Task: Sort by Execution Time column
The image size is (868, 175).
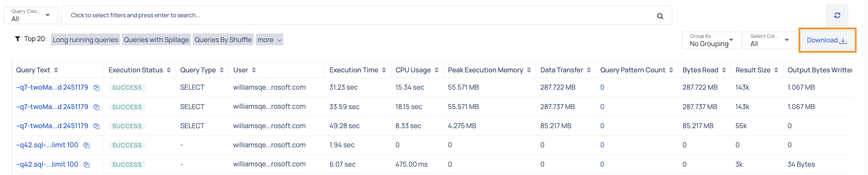Action: (384, 70)
